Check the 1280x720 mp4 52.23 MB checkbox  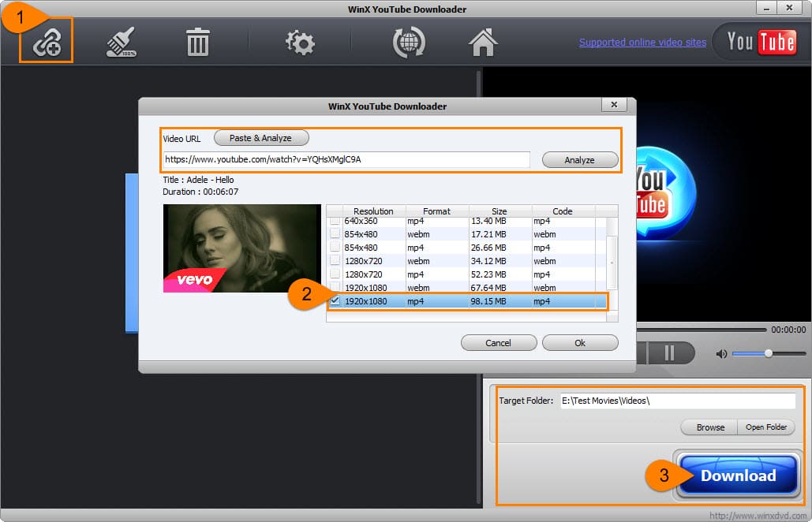pyautogui.click(x=335, y=274)
